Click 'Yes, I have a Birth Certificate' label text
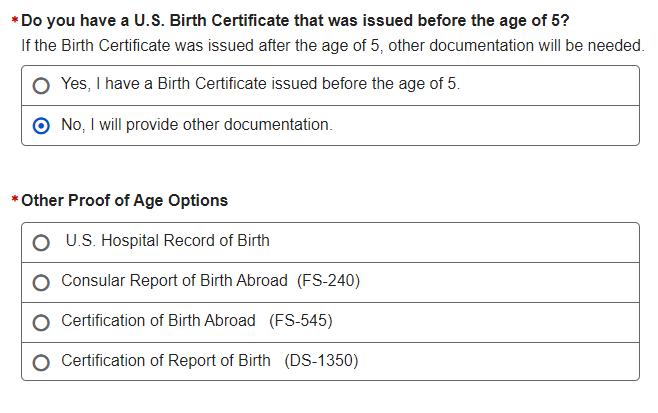 (260, 85)
